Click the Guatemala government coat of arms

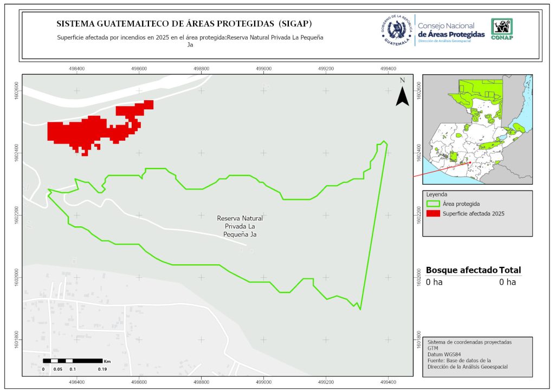click(397, 30)
